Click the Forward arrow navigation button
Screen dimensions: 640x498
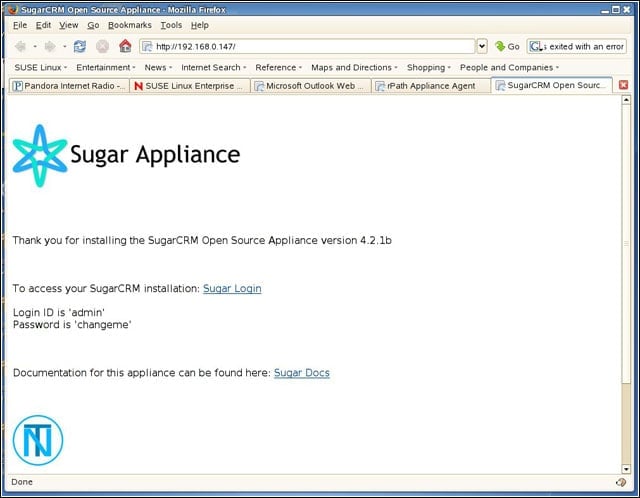click(50, 47)
